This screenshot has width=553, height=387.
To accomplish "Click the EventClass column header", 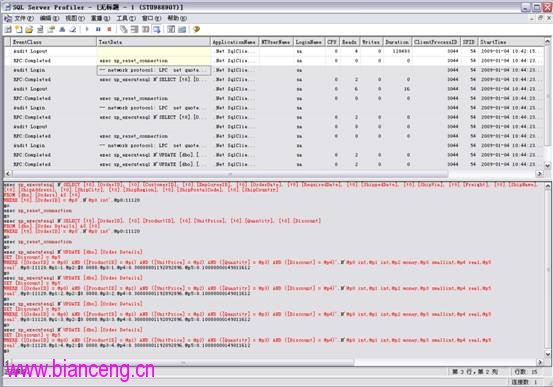I will tap(53, 42).
